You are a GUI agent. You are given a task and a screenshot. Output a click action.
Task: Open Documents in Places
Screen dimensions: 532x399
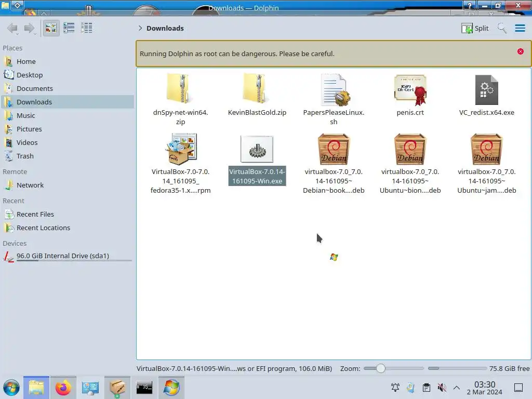pyautogui.click(x=67, y=88)
